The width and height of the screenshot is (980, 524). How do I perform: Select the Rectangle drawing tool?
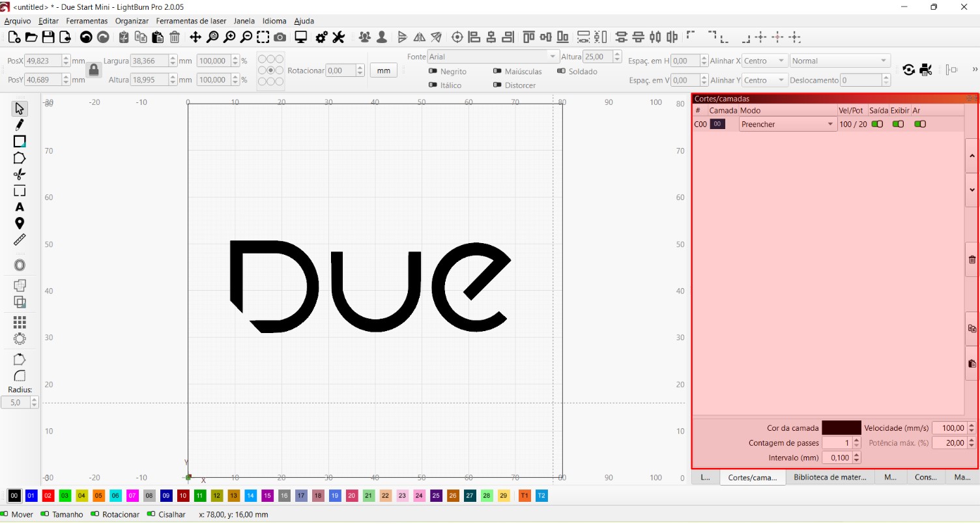point(20,141)
